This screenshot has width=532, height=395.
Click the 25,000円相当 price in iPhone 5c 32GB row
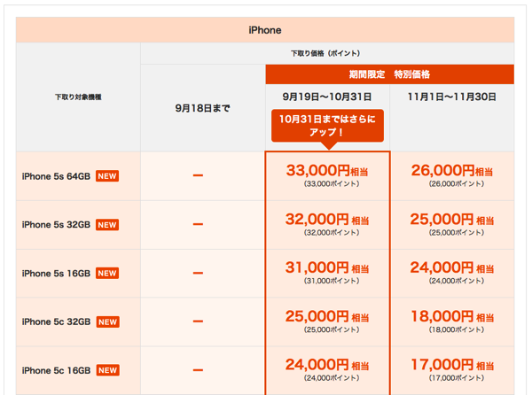click(x=327, y=316)
